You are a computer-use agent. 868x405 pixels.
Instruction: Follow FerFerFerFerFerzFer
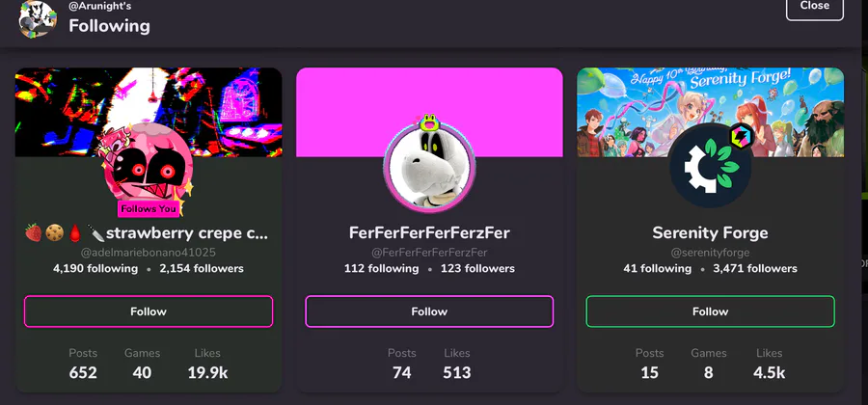pyautogui.click(x=429, y=311)
